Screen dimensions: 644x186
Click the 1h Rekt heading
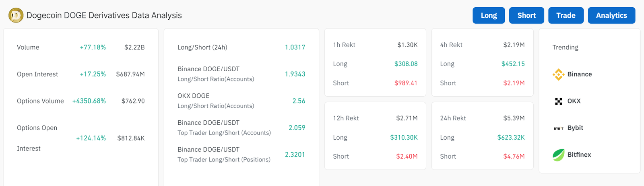point(344,45)
